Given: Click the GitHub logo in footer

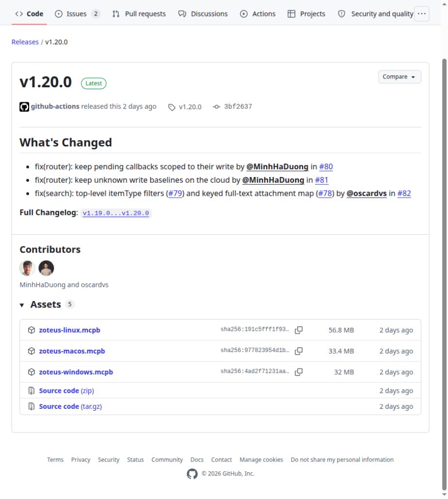Looking at the screenshot, I should [192, 474].
